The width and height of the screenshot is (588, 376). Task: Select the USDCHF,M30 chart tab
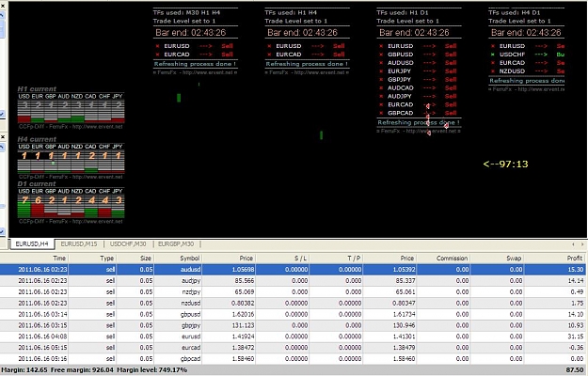(128, 244)
